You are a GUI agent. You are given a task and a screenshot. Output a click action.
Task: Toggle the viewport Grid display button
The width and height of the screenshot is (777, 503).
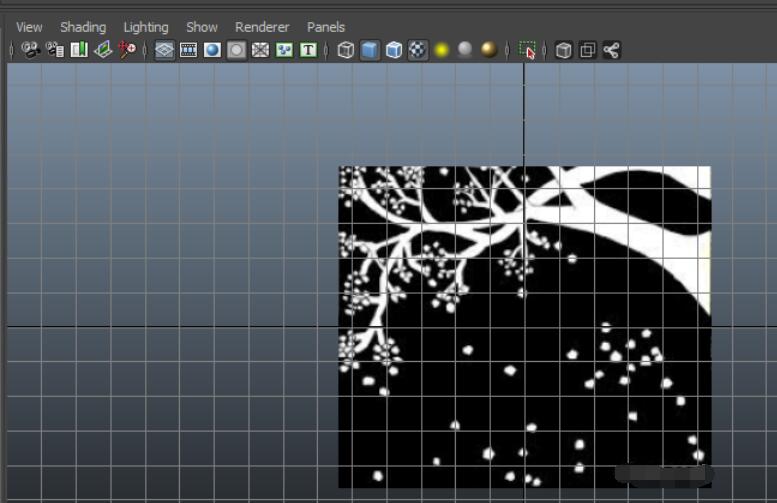click(x=165, y=50)
